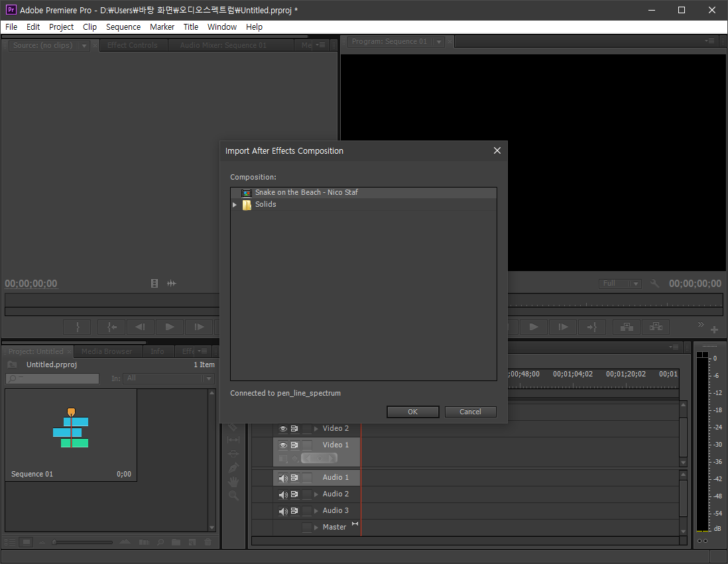
Task: Select the Slip tool in tools panel
Action: (x=233, y=439)
